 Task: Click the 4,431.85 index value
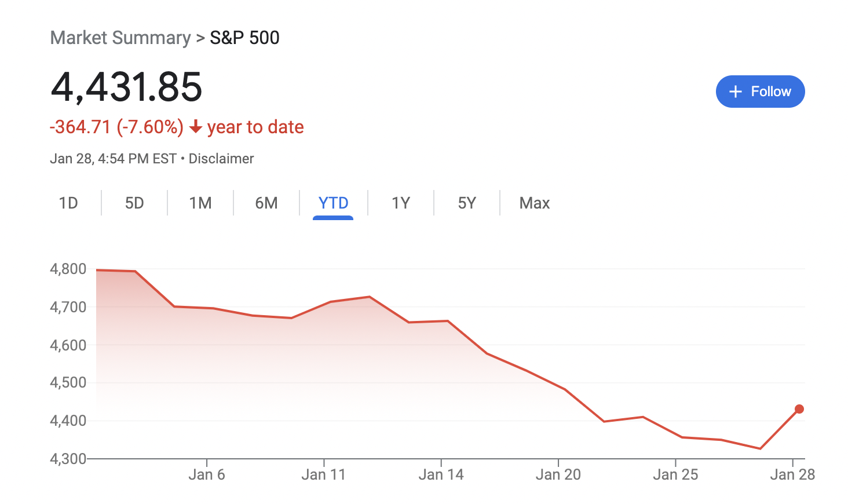[x=126, y=87]
